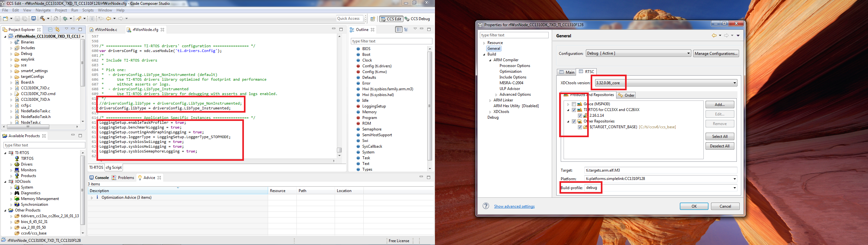Expand Drivers under TI-RTOS in Available Products

11,165
